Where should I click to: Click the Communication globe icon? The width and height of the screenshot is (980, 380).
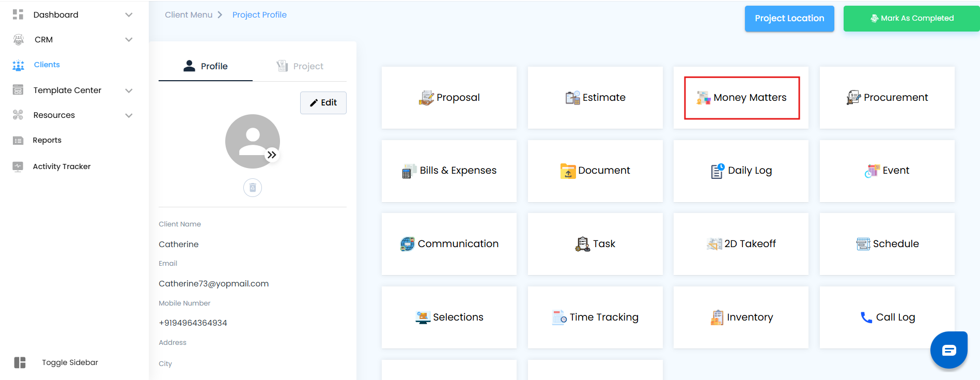pyautogui.click(x=408, y=244)
